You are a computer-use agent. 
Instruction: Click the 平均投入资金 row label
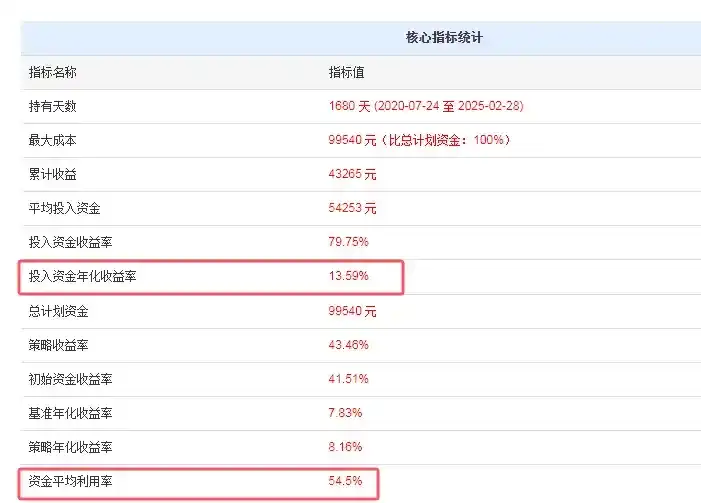point(65,208)
